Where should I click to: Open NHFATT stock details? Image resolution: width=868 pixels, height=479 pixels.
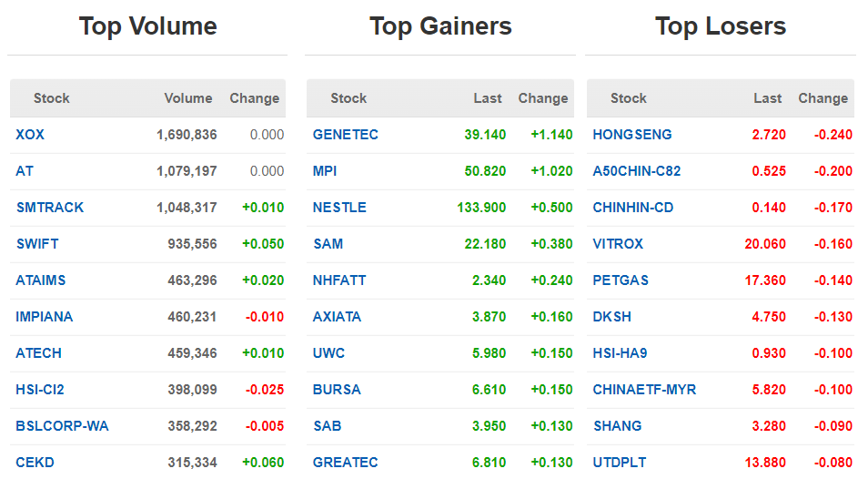pyautogui.click(x=339, y=280)
